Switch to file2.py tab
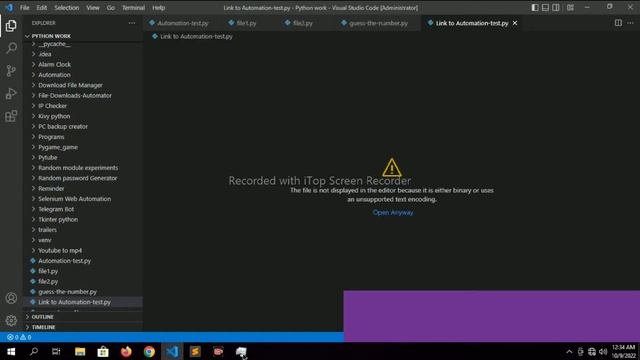The image size is (640, 360). point(302,23)
